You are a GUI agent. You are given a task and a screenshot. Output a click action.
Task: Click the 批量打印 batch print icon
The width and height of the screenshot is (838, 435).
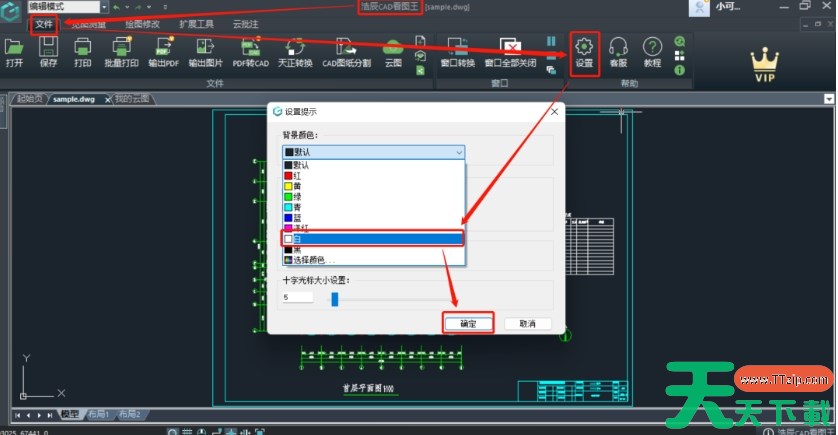122,48
